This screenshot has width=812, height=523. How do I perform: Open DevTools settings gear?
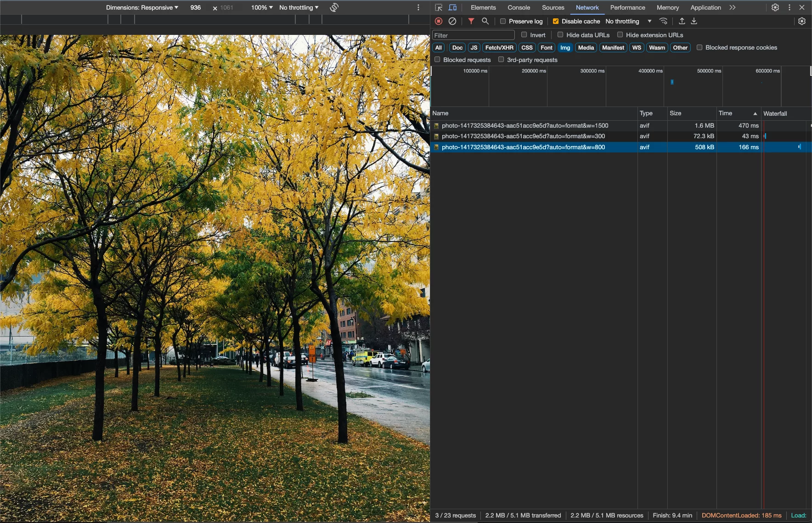[775, 7]
